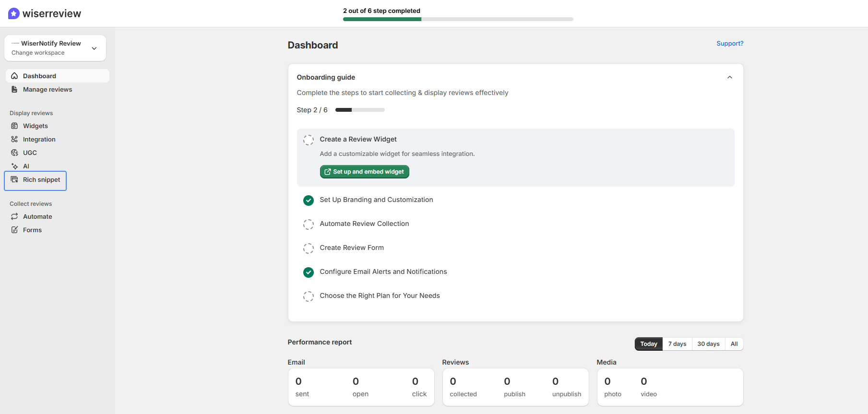Click the AI sparkle icon

pos(14,166)
